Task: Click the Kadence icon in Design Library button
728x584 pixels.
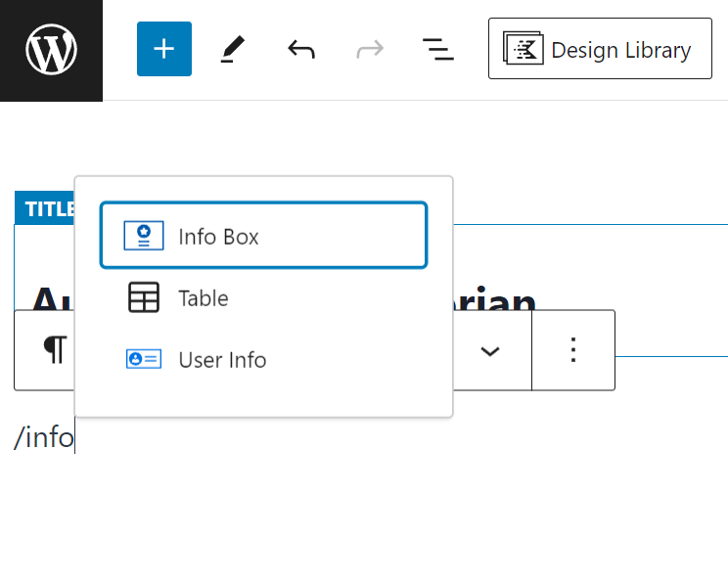Action: [x=523, y=49]
